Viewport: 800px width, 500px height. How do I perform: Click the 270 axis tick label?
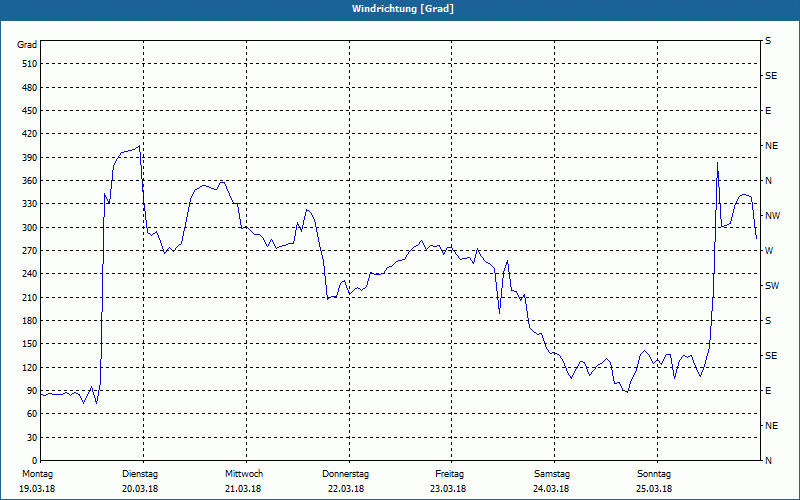pyautogui.click(x=30, y=251)
